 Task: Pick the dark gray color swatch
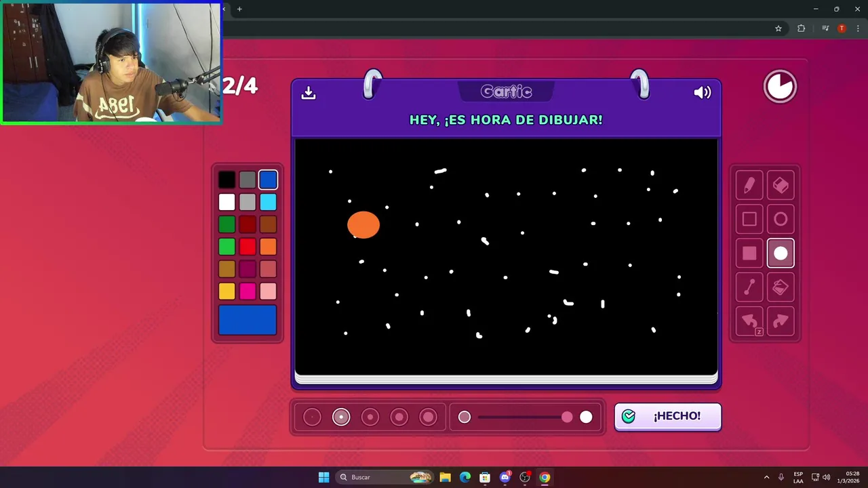248,180
